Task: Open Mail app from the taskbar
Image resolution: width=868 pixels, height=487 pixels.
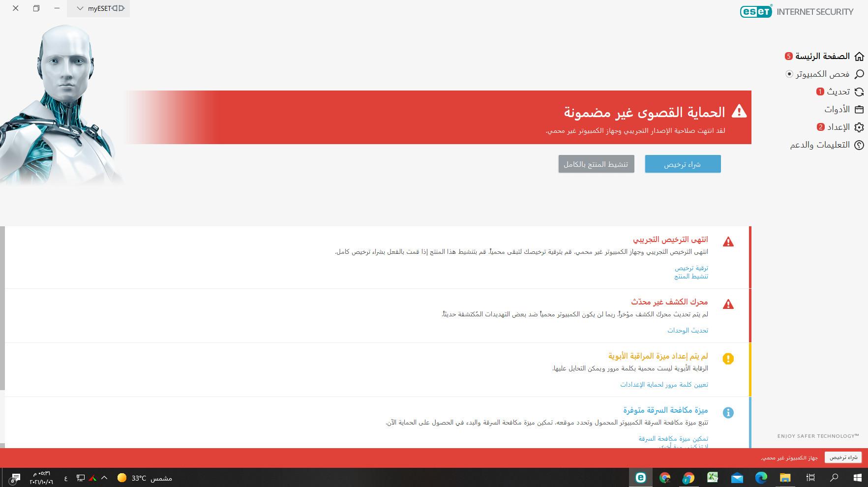Action: [x=737, y=478]
